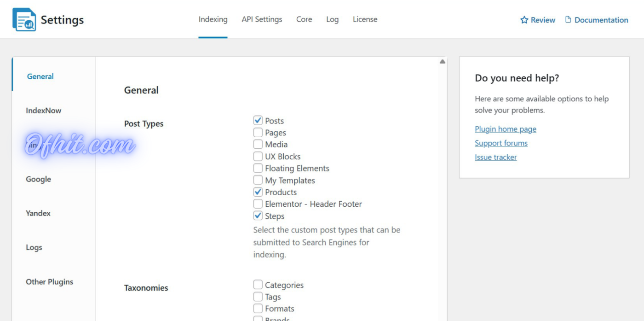Screen dimensions: 644x321
Task: Check the Categories taxonomy checkbox
Action: [258, 285]
